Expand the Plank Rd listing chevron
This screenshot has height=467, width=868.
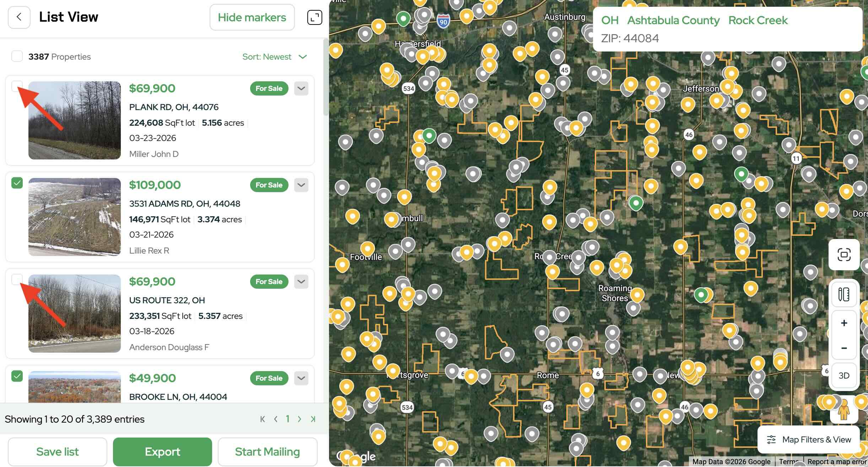[x=301, y=88]
